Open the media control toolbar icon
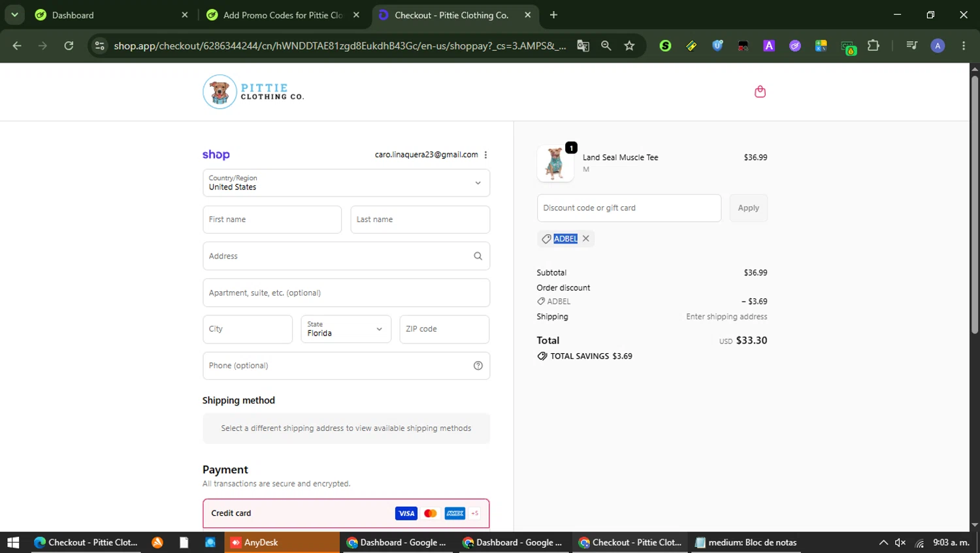Image resolution: width=980 pixels, height=553 pixels. click(x=911, y=46)
